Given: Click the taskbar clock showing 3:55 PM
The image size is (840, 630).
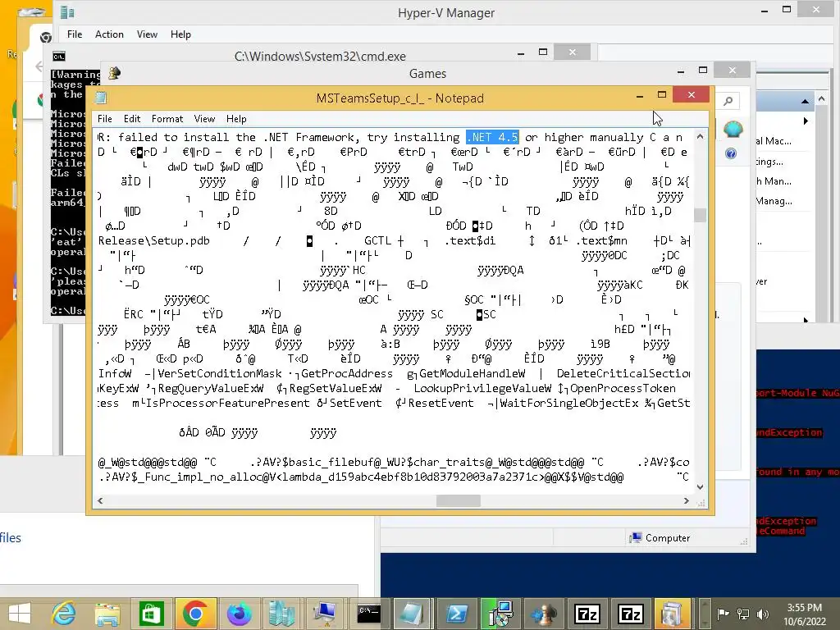Looking at the screenshot, I should click(804, 614).
